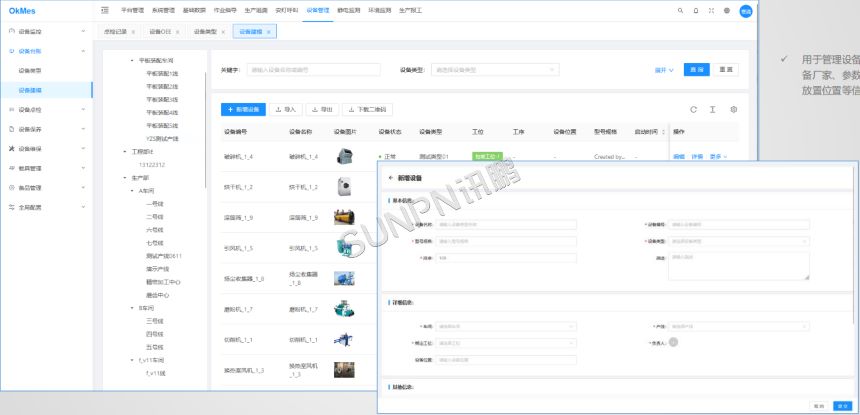Open image of 磨粉机_1_7 row
860x415 pixels.
click(x=344, y=309)
